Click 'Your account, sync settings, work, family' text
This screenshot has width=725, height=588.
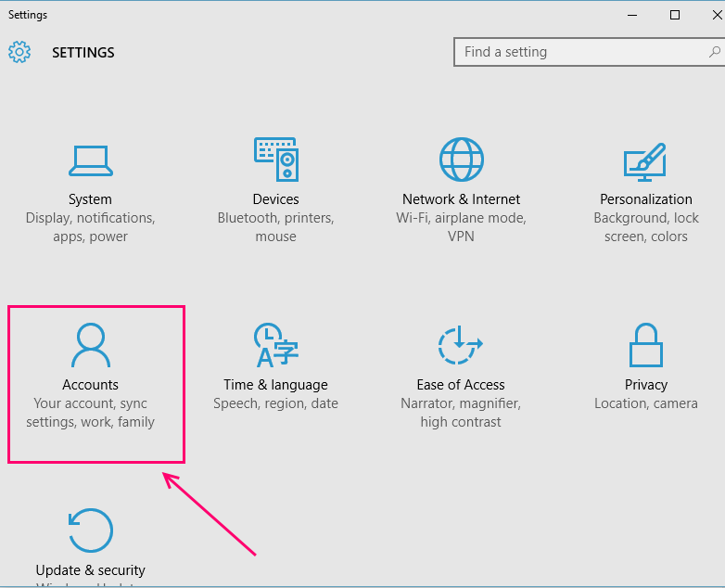pos(90,413)
